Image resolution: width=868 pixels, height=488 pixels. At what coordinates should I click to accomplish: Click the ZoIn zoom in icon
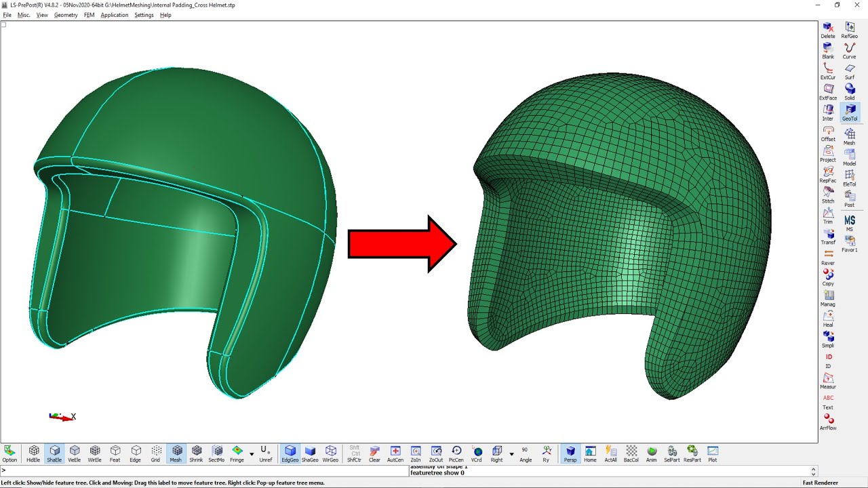pyautogui.click(x=416, y=453)
